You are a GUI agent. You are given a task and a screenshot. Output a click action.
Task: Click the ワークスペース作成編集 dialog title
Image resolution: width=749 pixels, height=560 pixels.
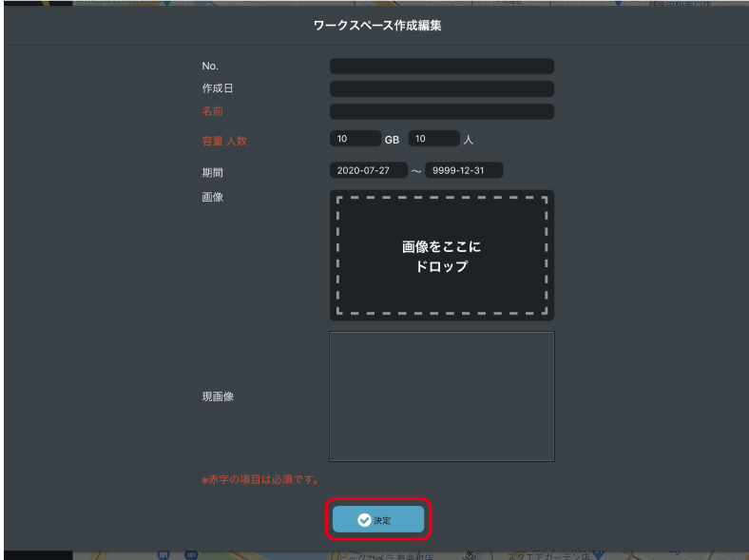(377, 26)
